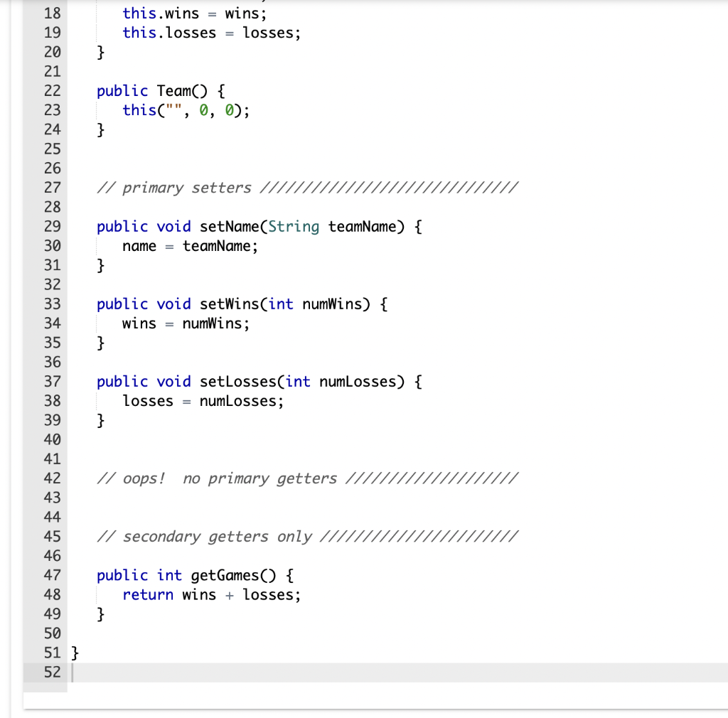
Task: Click line number 22 in the gutter
Action: coord(52,90)
